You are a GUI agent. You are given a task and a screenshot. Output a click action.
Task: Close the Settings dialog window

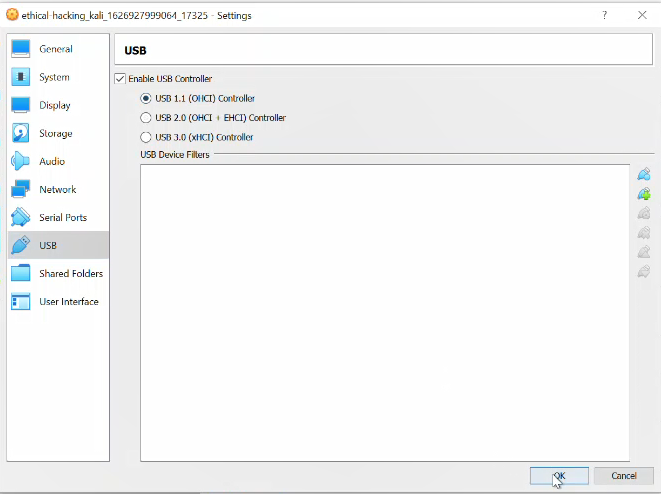click(x=642, y=15)
